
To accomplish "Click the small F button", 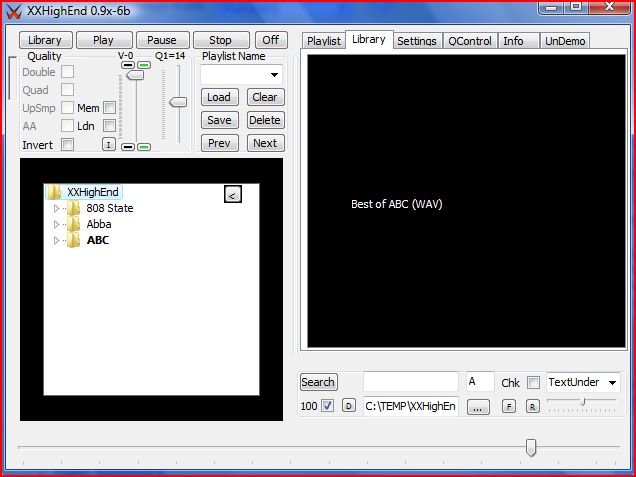I will (509, 406).
